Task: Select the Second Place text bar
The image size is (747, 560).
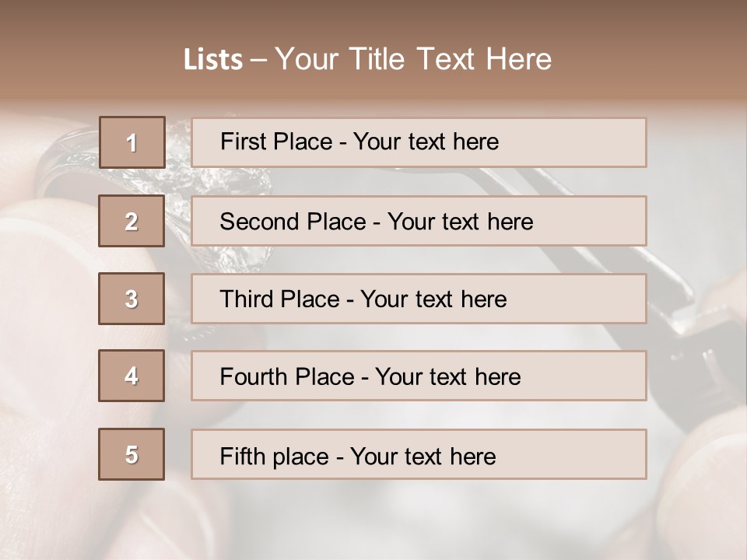Action: coord(419,221)
